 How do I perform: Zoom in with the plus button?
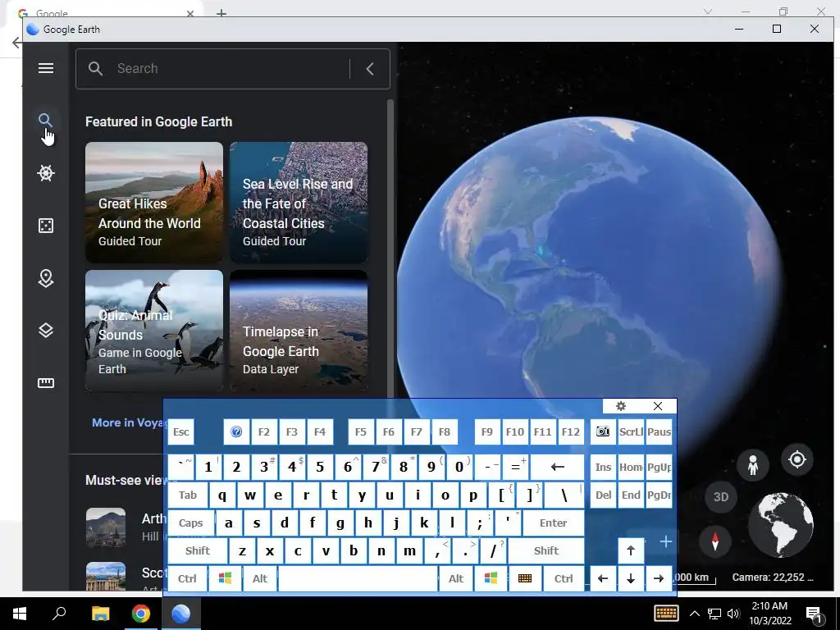[666, 541]
